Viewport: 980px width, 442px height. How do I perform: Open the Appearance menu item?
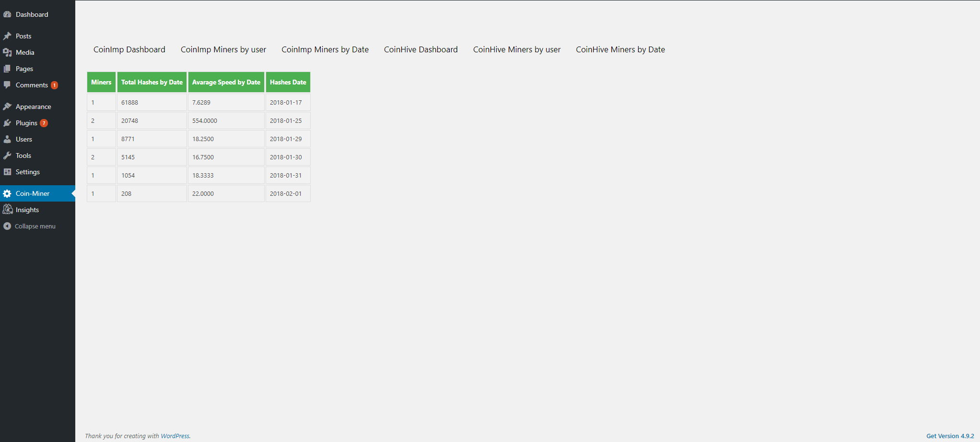37,107
